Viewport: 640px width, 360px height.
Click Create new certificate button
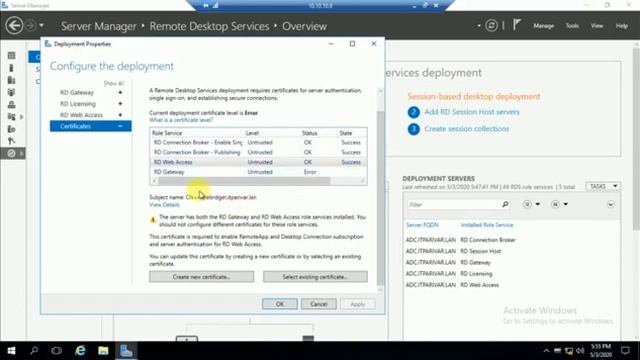tap(201, 277)
